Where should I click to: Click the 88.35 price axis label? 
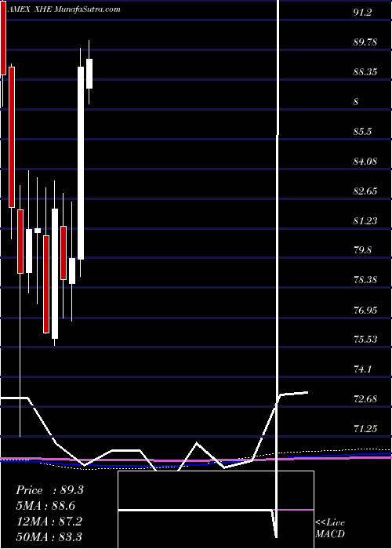(x=365, y=72)
